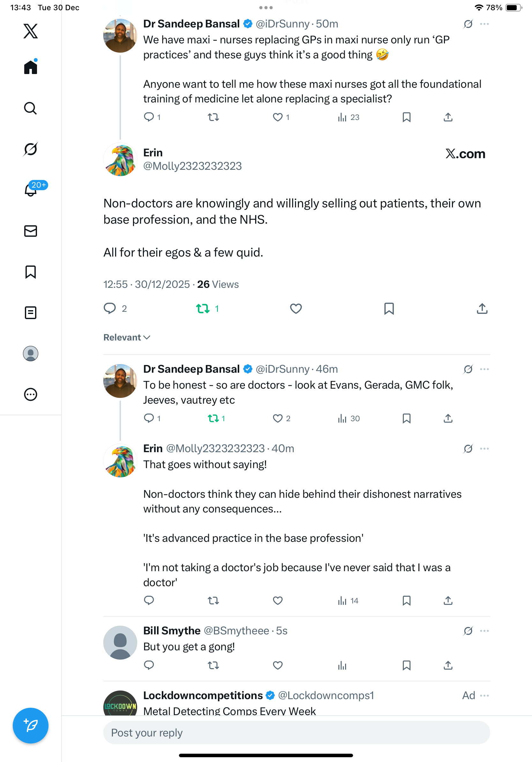
Task: Open Bill Smythe's profile picture
Action: click(120, 643)
